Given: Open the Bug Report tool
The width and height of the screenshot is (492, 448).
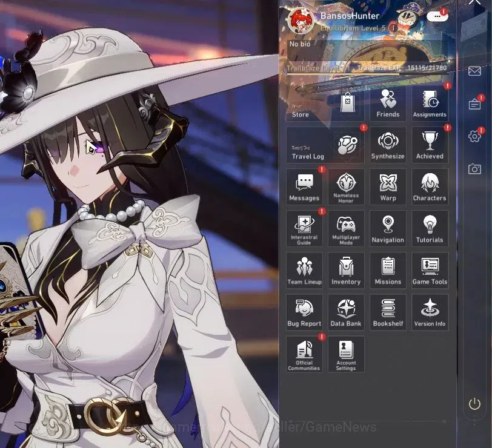Looking at the screenshot, I should tap(304, 312).
